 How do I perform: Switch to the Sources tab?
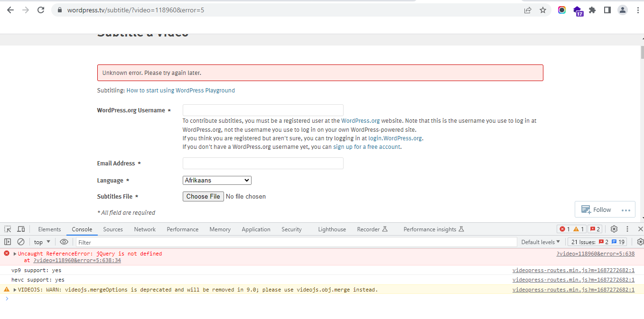tap(113, 229)
